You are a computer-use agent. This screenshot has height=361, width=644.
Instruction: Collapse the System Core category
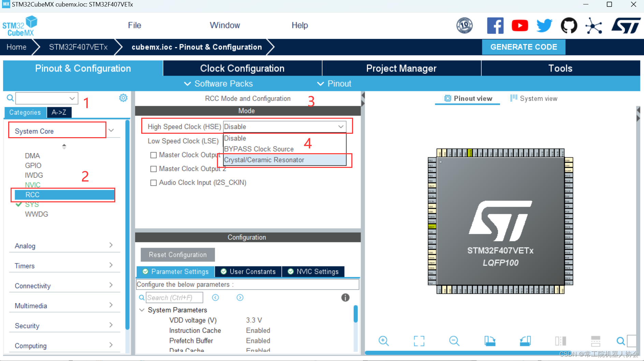coord(111,130)
